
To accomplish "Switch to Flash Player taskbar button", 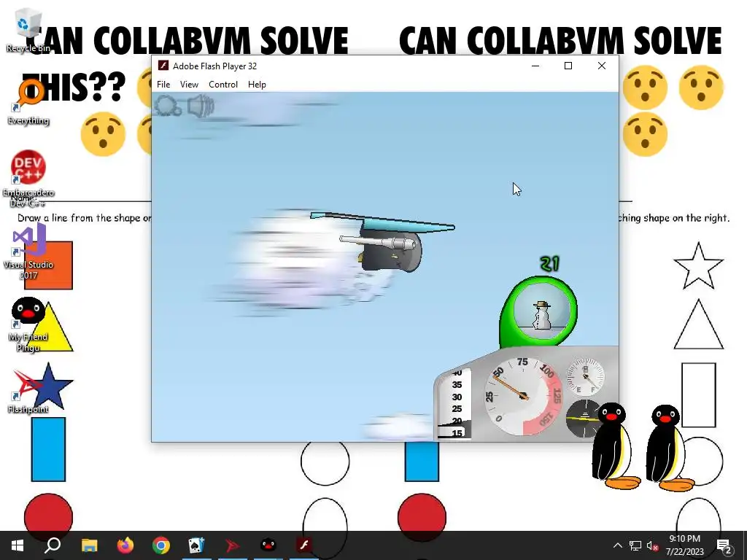I will click(304, 545).
